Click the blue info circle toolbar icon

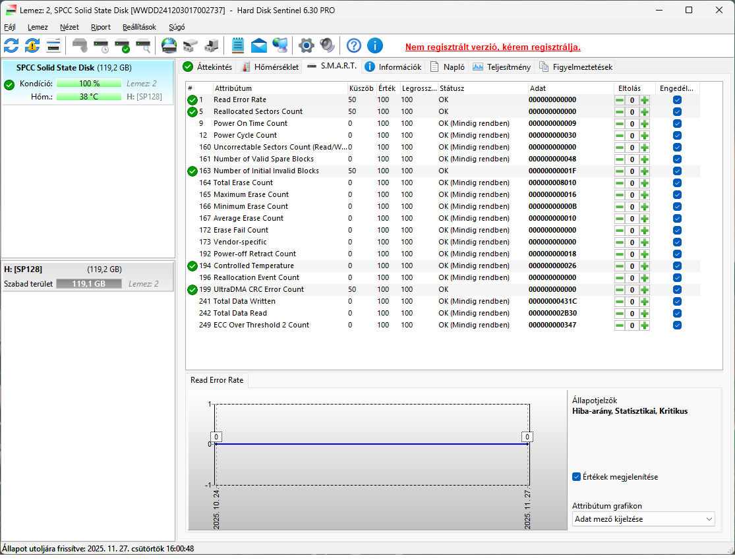tap(375, 45)
